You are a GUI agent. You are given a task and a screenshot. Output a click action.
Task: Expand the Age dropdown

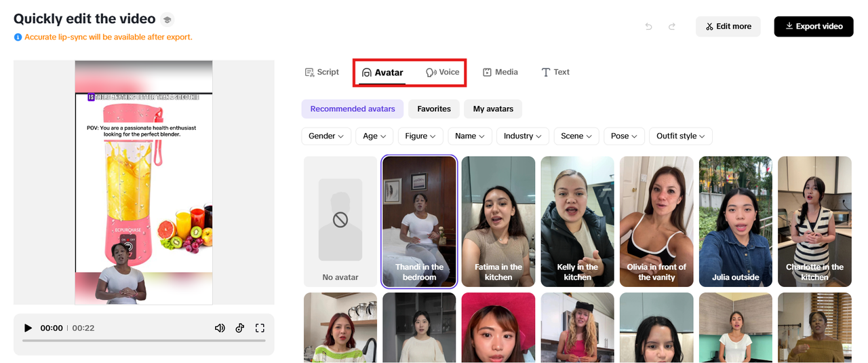click(x=374, y=136)
